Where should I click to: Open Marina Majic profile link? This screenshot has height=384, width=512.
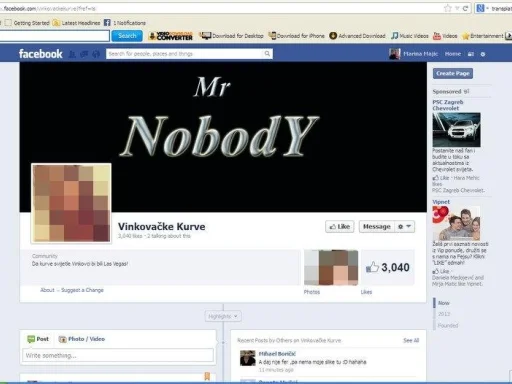420,54
